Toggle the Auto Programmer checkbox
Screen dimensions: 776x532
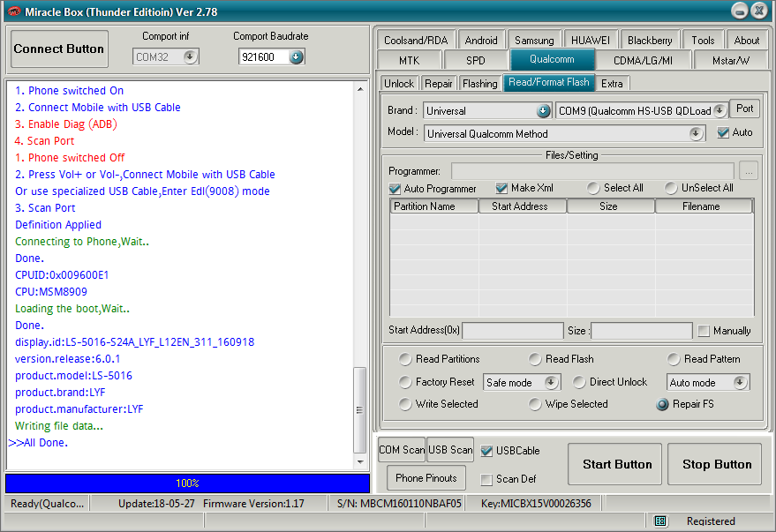(395, 189)
